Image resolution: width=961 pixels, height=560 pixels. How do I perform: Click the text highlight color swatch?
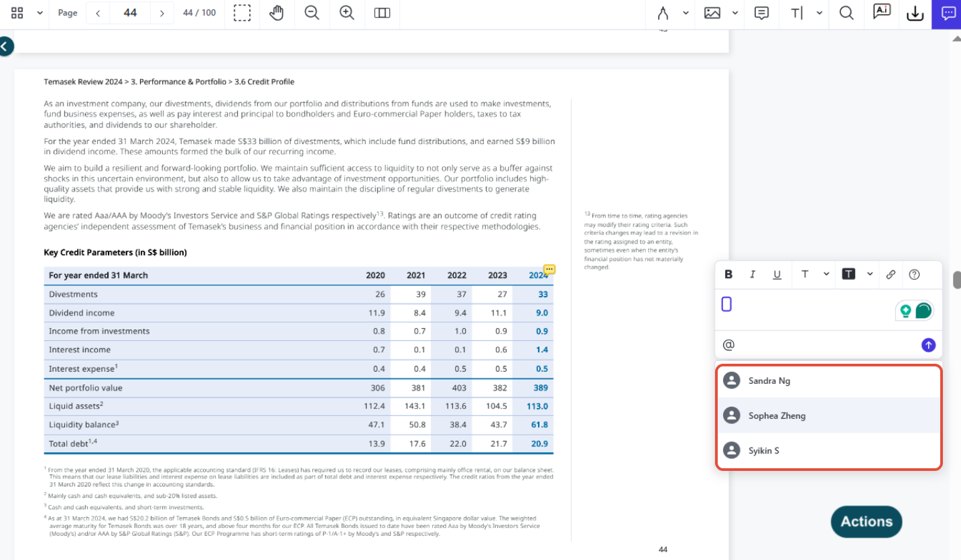[x=848, y=274]
